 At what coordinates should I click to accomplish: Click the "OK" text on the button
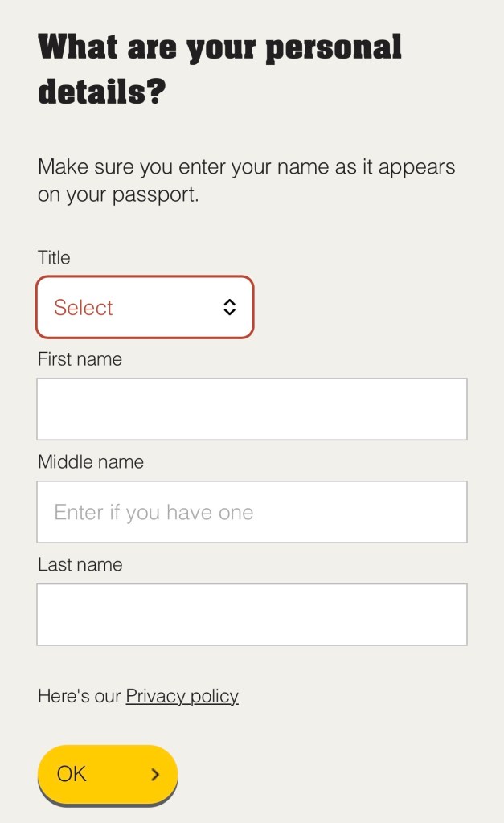point(72,774)
